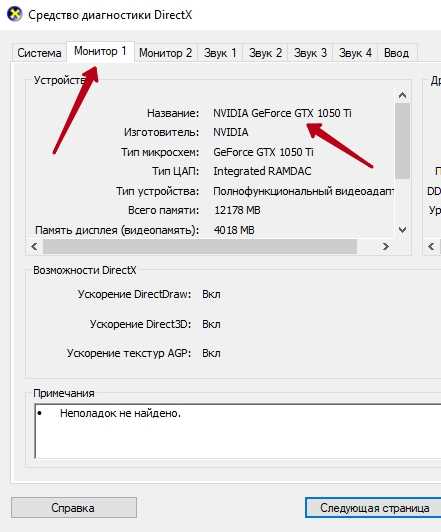Viewport: 441px width, 532px height.
Task: Click the vertical scrollbar thumb in Устройство
Action: pos(402,141)
